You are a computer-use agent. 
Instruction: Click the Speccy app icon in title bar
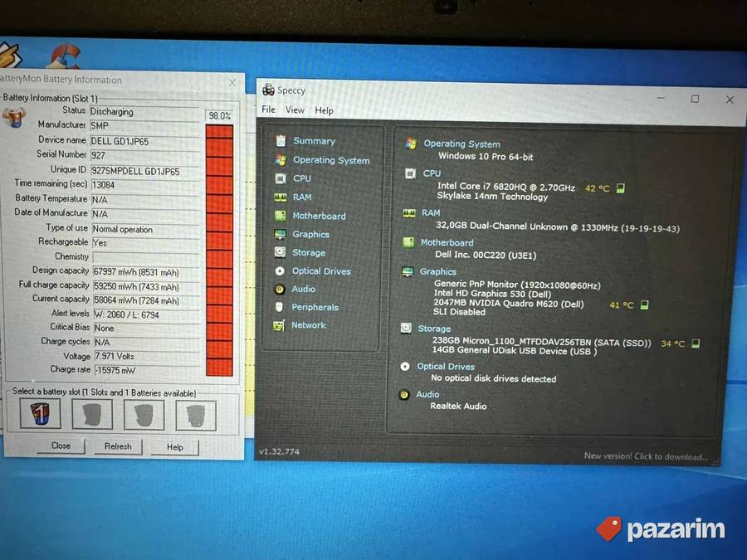(x=268, y=89)
